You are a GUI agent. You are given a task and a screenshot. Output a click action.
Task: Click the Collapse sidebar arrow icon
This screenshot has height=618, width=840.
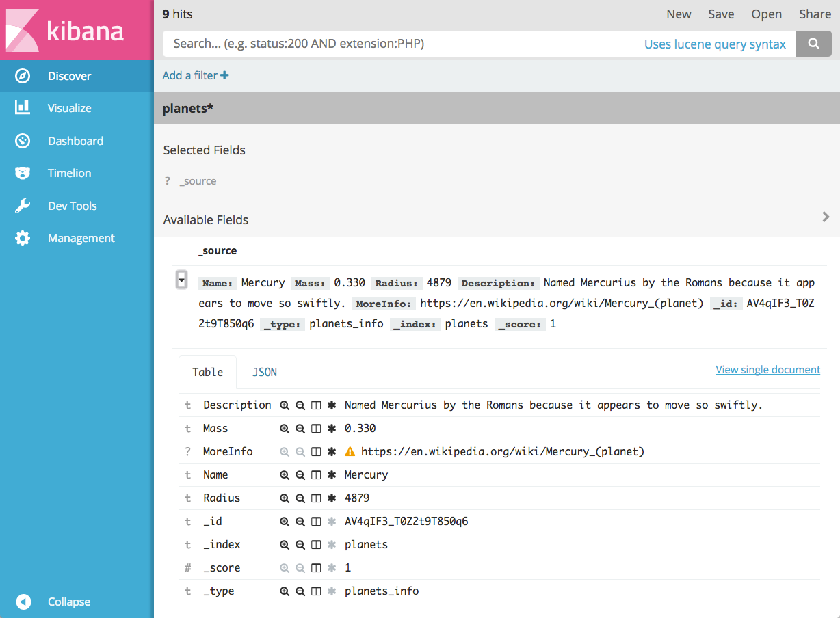click(23, 602)
